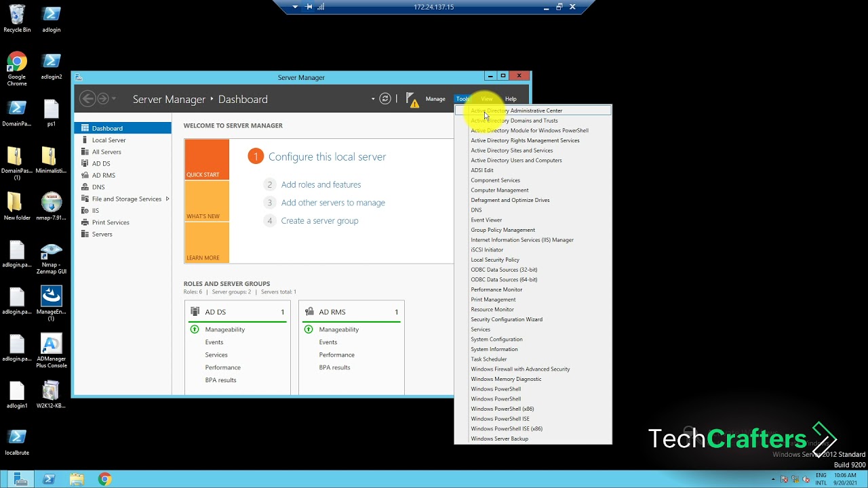868x488 pixels.
Task: Choose Active Directory Sites and Services
Action: tap(533, 150)
